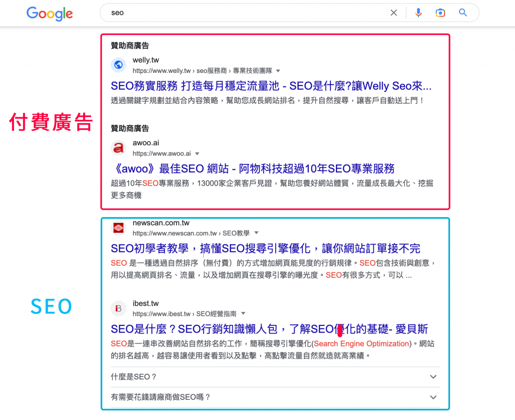The height and width of the screenshot is (420, 515).
Task: Expand the 什麼是SEO？ question
Action: coord(275,377)
